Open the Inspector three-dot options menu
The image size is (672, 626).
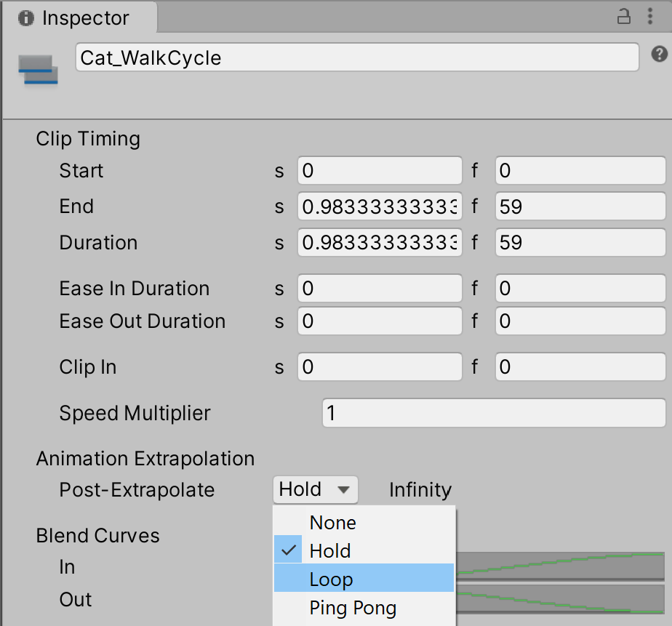[x=649, y=17]
